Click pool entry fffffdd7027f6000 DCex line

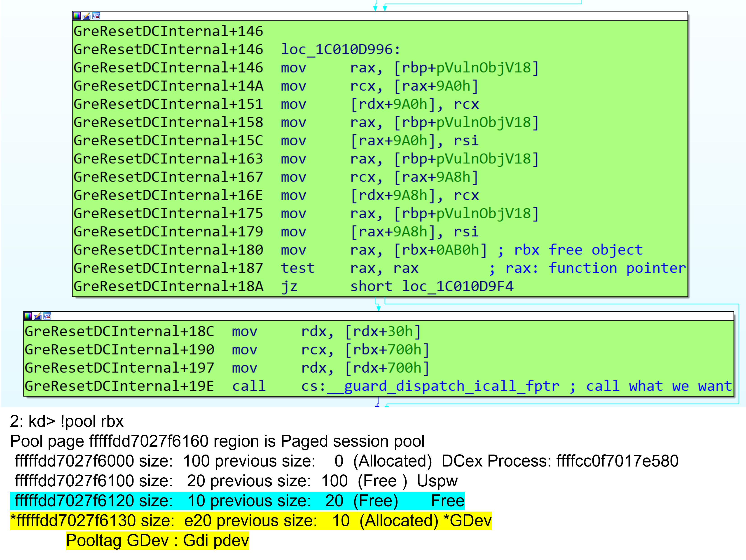[x=346, y=461]
